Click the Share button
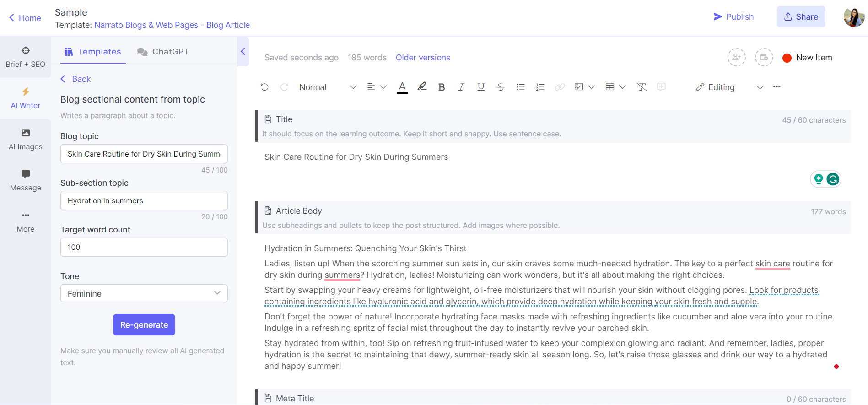Viewport: 868px width, 405px height. point(801,17)
